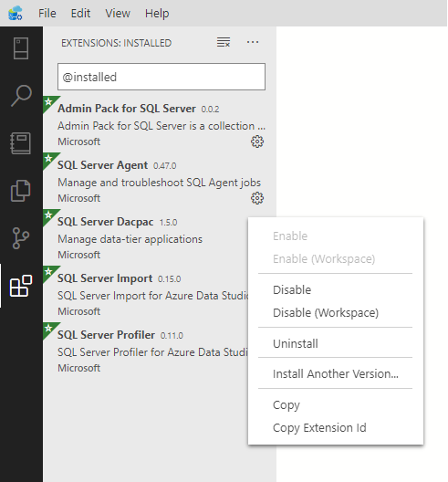448x482 pixels.
Task: Open the Search view in activity bar
Action: tap(21, 96)
